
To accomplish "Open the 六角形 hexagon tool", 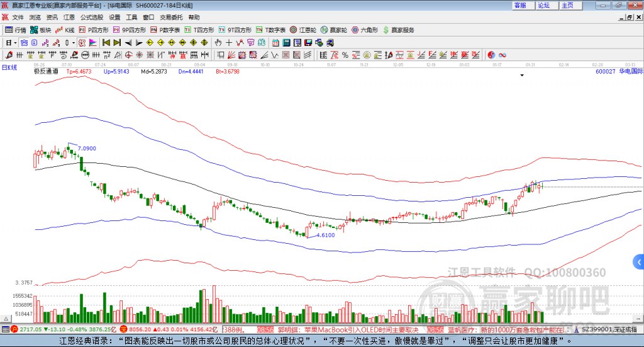I will [x=365, y=30].
